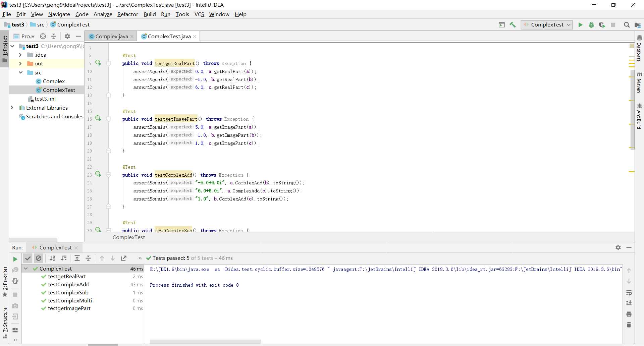This screenshot has width=644, height=346.
Task: Toggle the Maven tool window
Action: point(639,82)
